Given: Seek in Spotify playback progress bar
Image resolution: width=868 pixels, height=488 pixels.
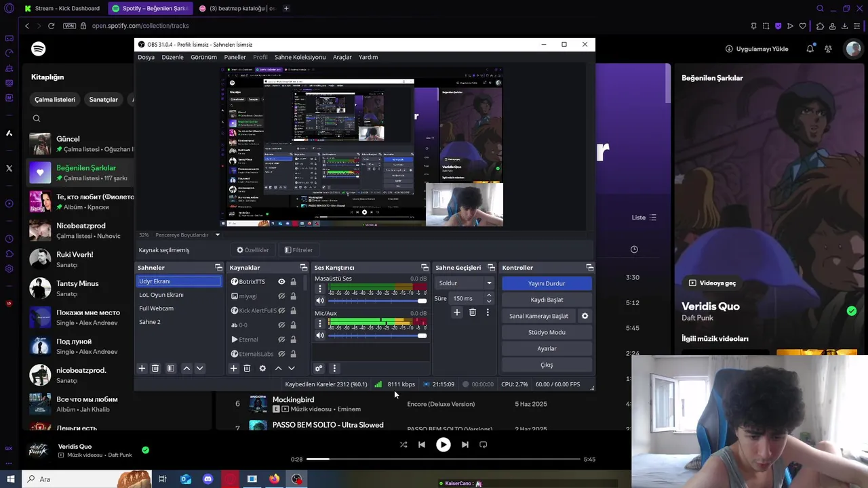Looking at the screenshot, I should click(x=443, y=459).
